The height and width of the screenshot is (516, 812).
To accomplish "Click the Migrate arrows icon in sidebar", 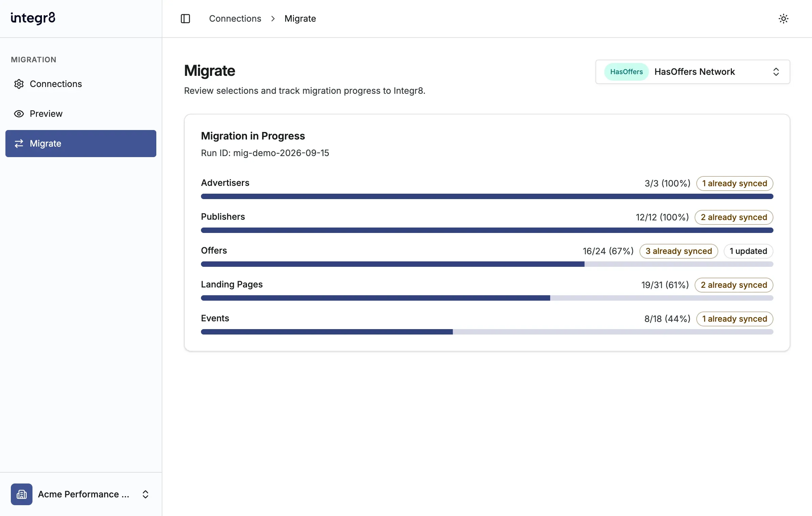I will pos(19,144).
